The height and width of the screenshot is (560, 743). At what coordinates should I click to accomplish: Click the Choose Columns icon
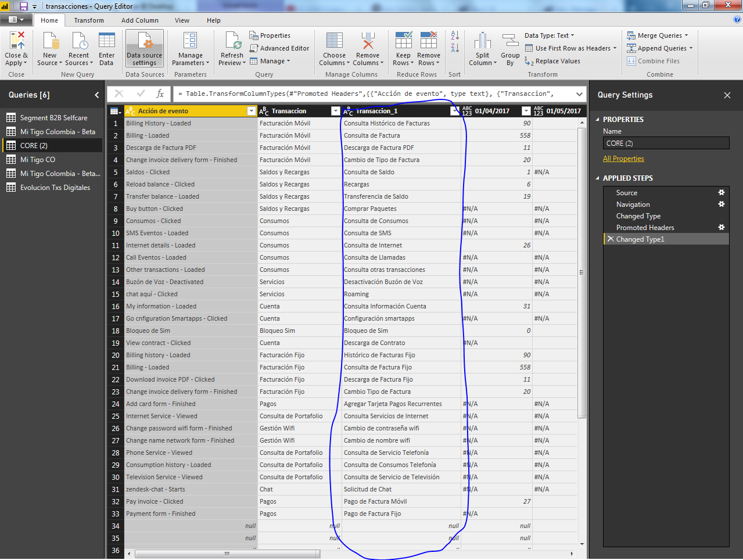point(335,41)
